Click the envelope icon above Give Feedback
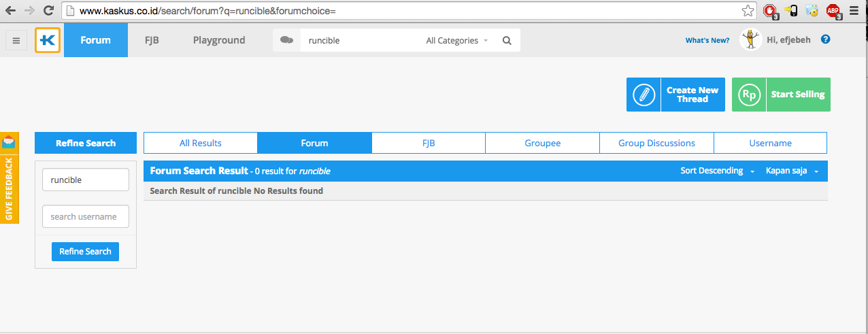This screenshot has width=868, height=334. (9, 142)
